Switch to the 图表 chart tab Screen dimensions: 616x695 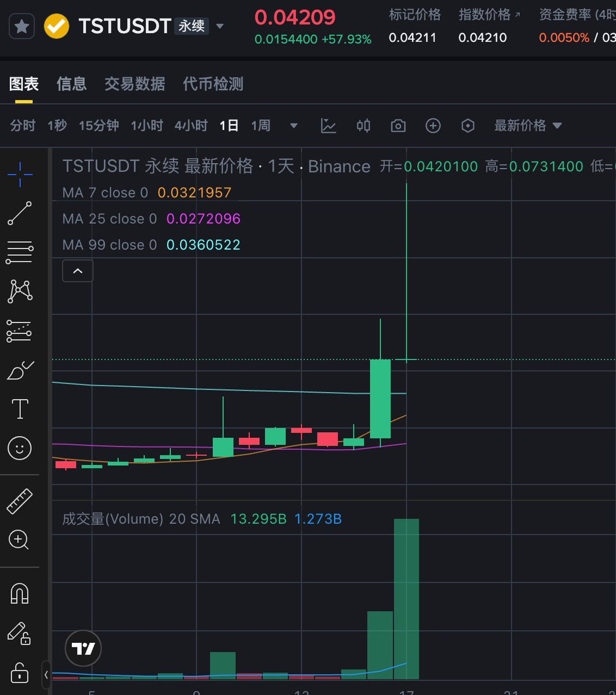point(24,85)
